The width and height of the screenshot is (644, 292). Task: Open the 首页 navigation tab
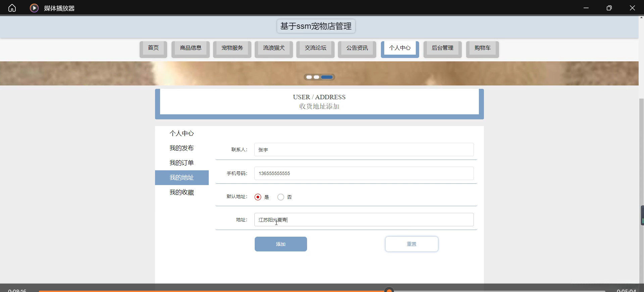pyautogui.click(x=153, y=49)
